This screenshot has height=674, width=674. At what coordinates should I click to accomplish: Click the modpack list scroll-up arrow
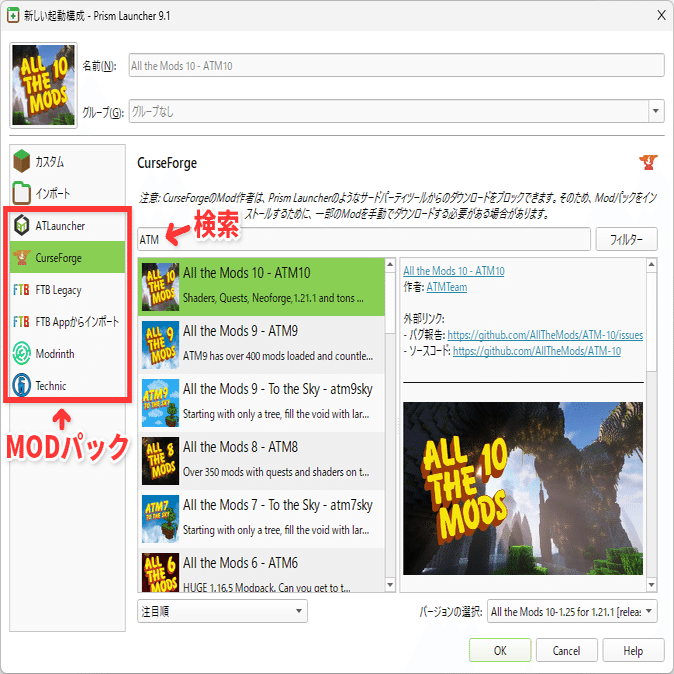[x=390, y=264]
